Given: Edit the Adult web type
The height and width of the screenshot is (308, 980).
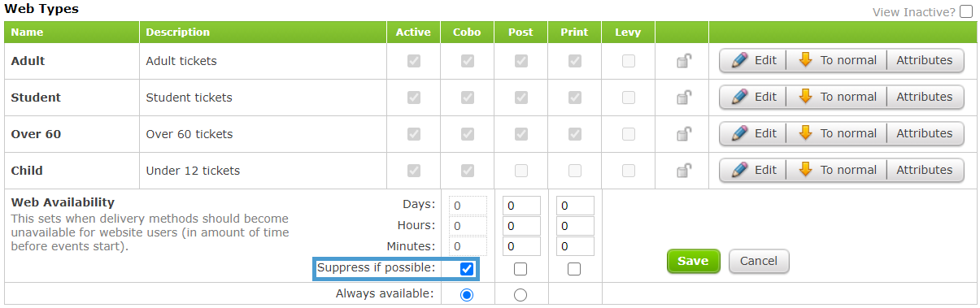Looking at the screenshot, I should (753, 60).
